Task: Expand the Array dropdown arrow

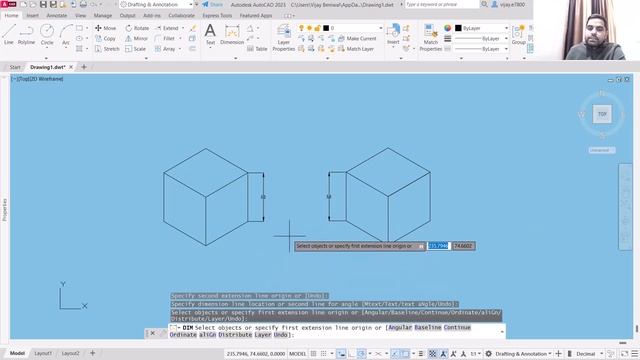Action: pos(180,49)
